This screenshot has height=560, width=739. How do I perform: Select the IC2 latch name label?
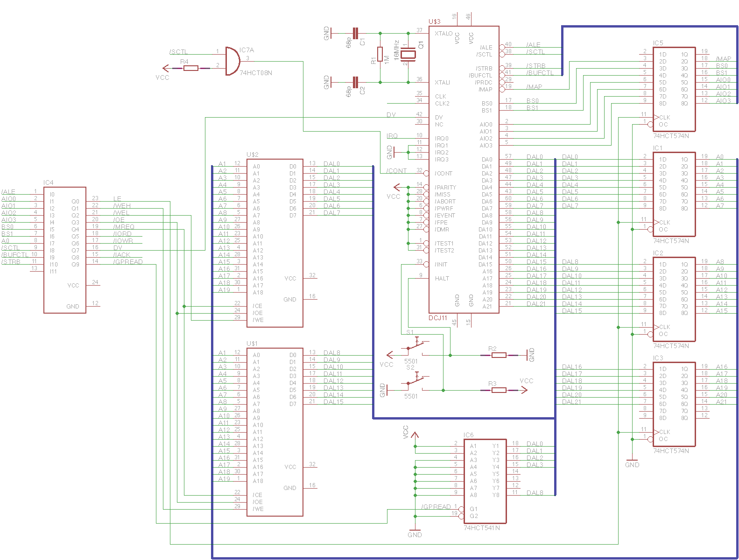tap(658, 253)
